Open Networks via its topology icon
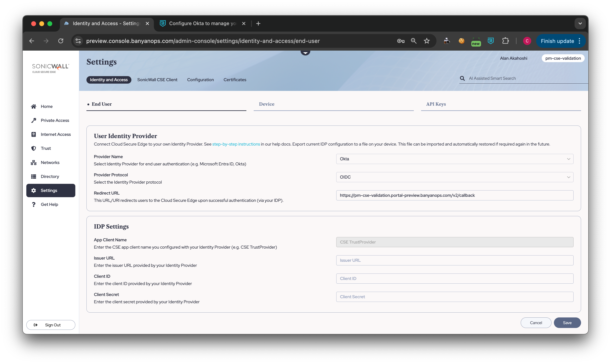 34,163
